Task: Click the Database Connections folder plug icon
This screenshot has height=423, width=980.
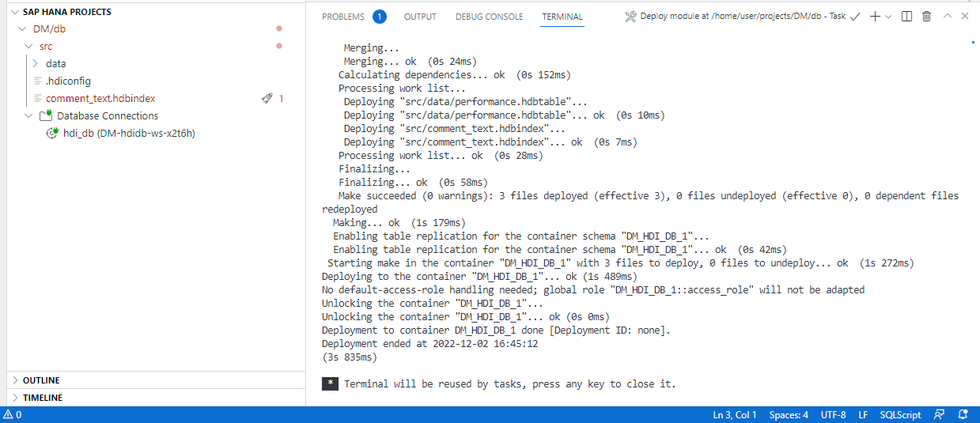Action: [45, 115]
